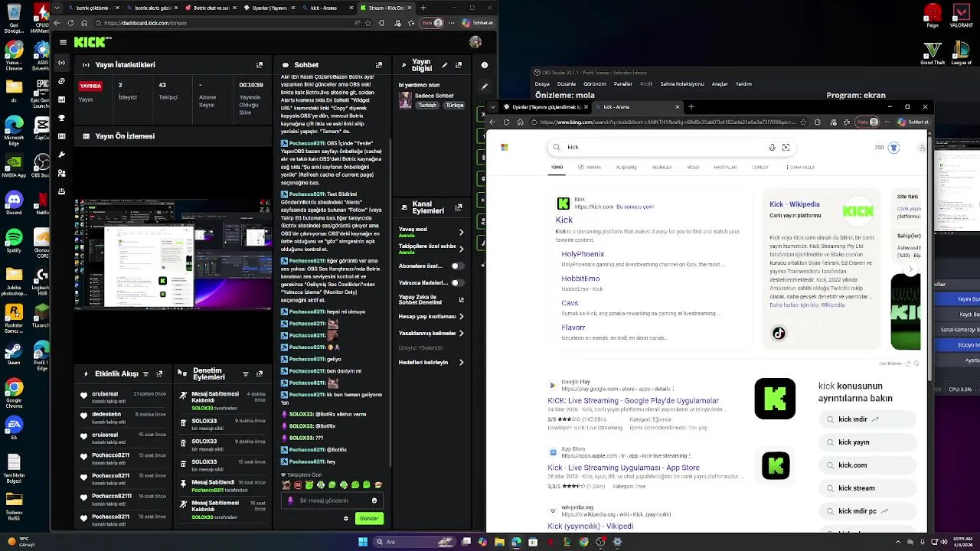Open the Düzenle menu in OBS
980x551 pixels.
568,84
